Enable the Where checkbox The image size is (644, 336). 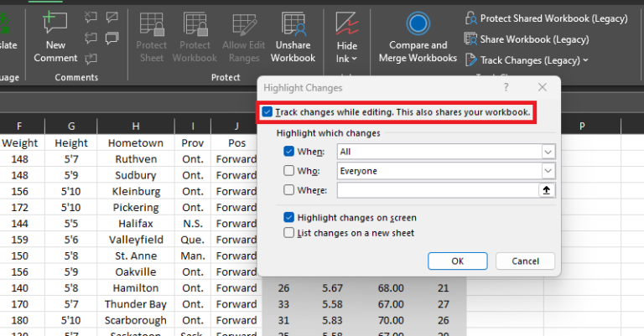pyautogui.click(x=288, y=190)
